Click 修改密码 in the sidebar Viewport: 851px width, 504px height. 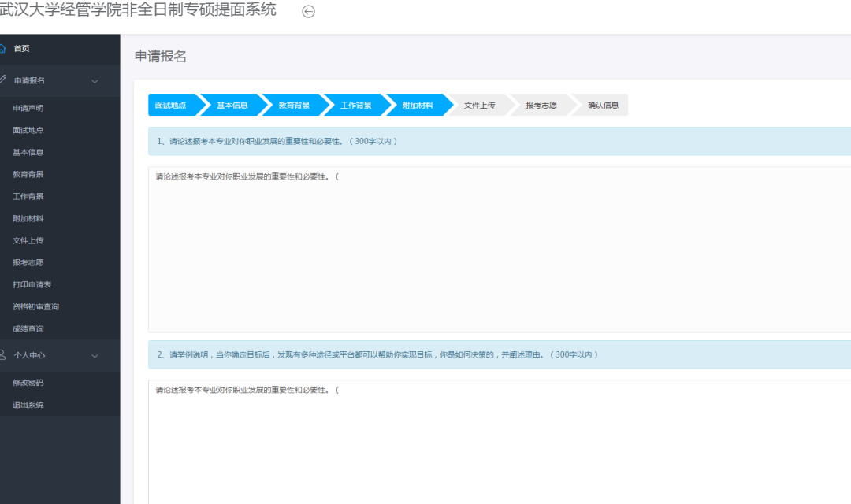pyautogui.click(x=28, y=383)
